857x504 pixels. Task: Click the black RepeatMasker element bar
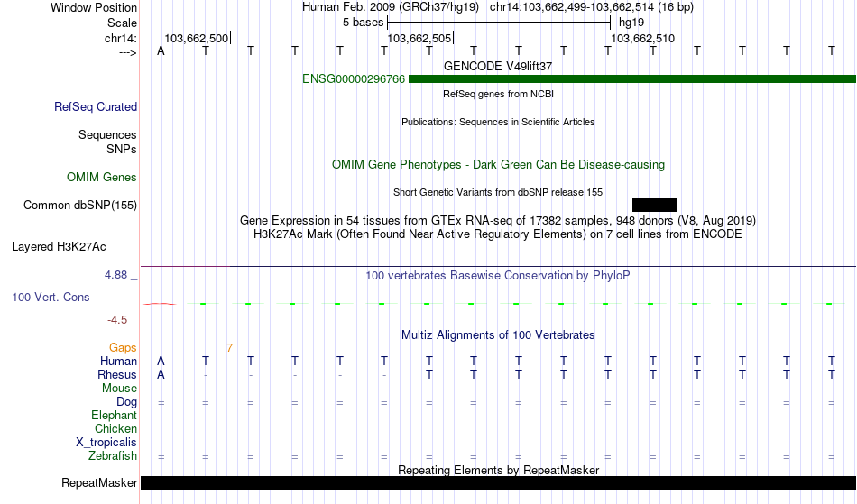pos(499,482)
